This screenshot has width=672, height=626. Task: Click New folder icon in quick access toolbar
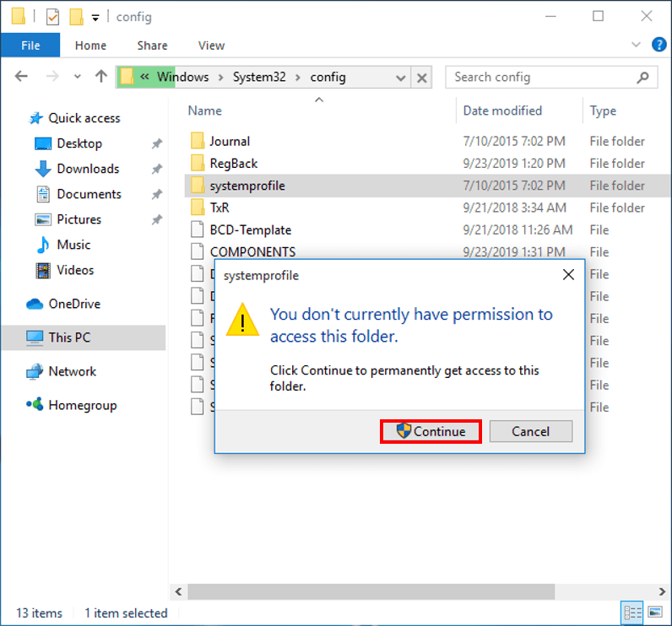coord(76,17)
